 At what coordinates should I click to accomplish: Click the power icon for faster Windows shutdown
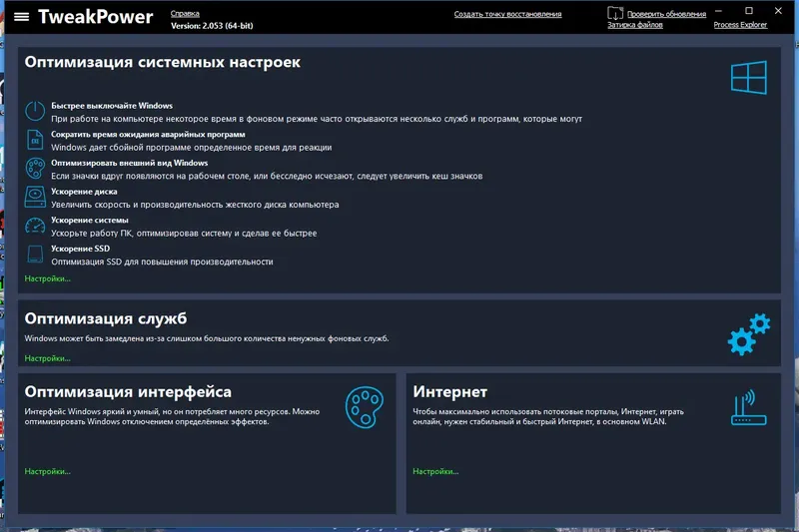pos(35,111)
